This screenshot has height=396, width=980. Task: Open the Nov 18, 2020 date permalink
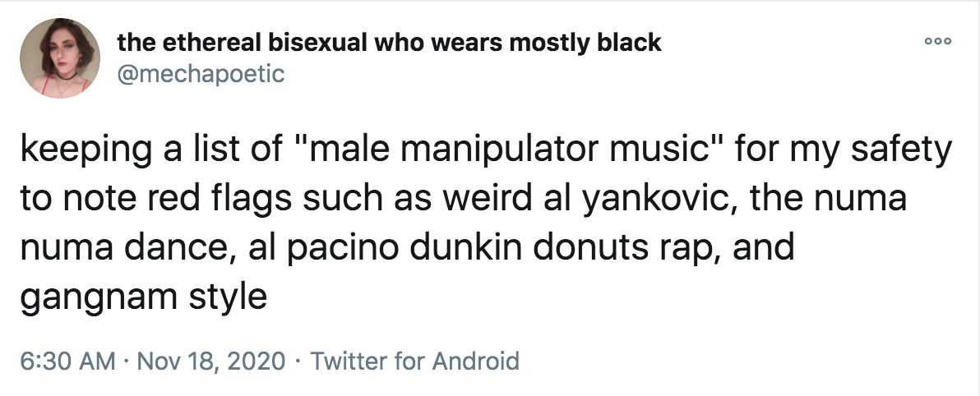point(210,361)
